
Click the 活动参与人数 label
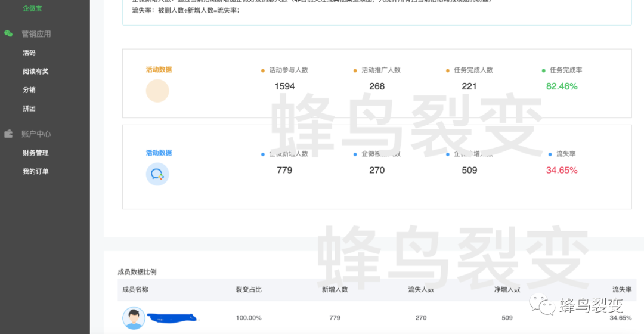[289, 70]
